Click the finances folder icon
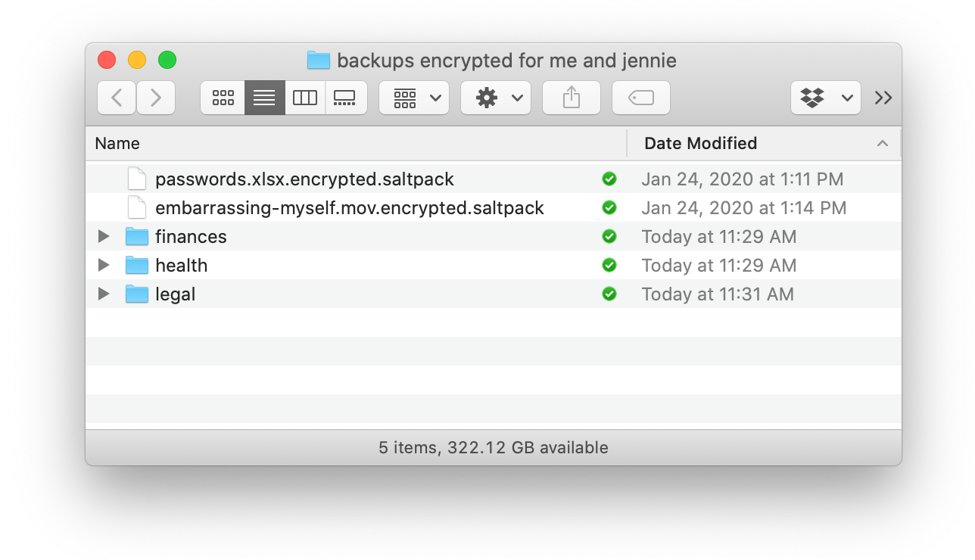The image size is (975, 560). (x=136, y=237)
